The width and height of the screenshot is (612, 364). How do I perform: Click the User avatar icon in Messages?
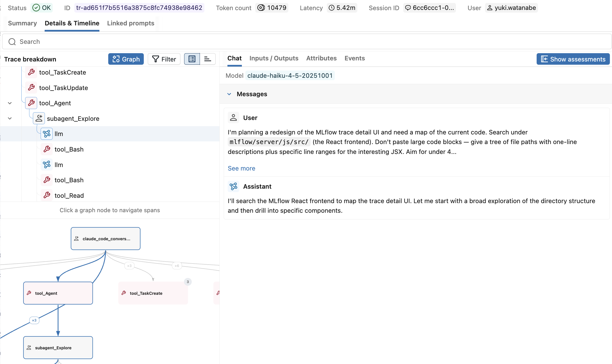(x=233, y=118)
